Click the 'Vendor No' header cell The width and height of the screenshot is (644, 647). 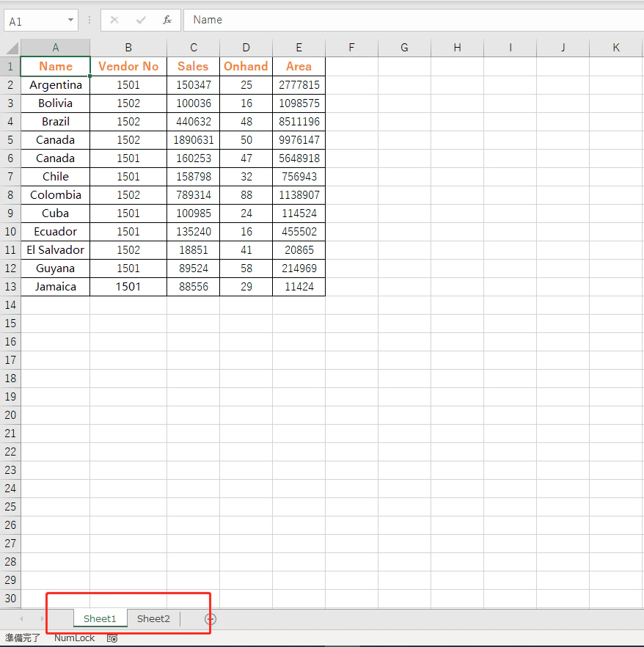pos(128,67)
